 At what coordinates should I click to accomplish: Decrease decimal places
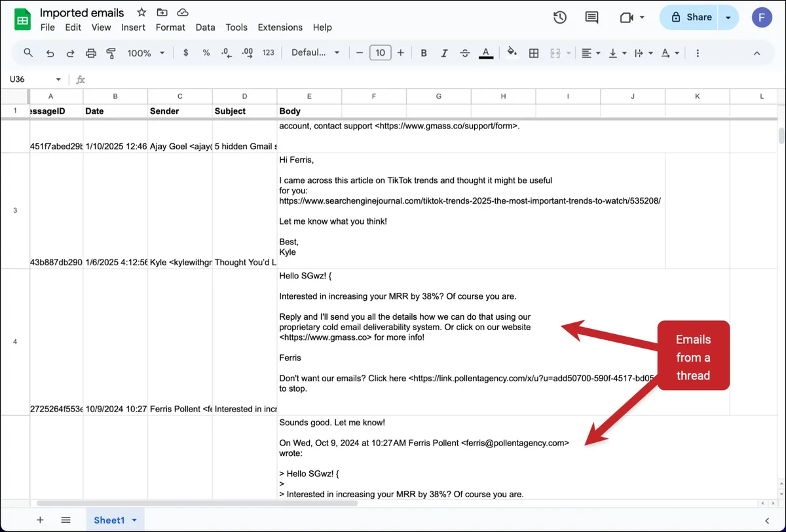click(227, 53)
